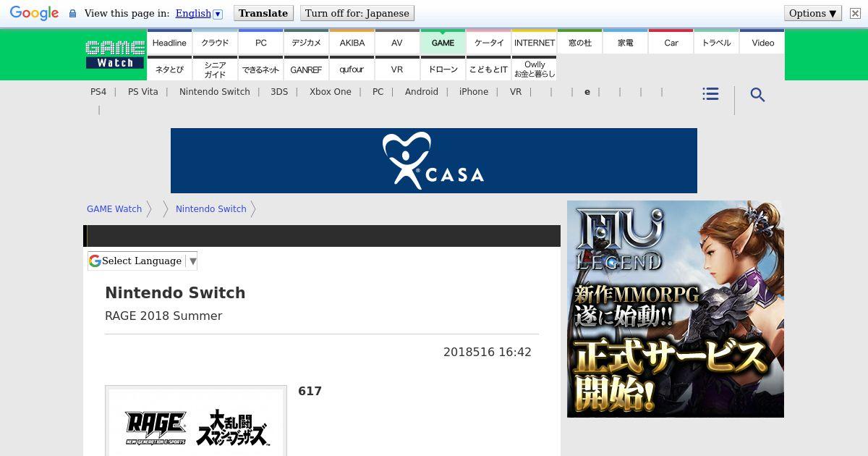868x456 pixels.
Task: Go to the こどもとIT tab
Action: coord(489,69)
